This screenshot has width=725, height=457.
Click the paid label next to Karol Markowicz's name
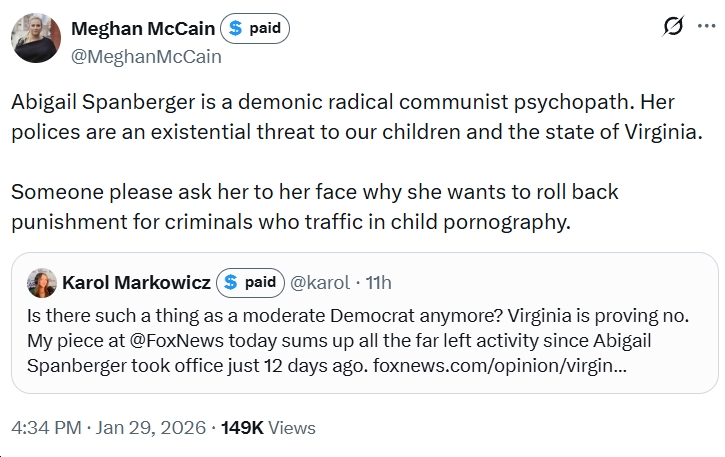coord(260,283)
